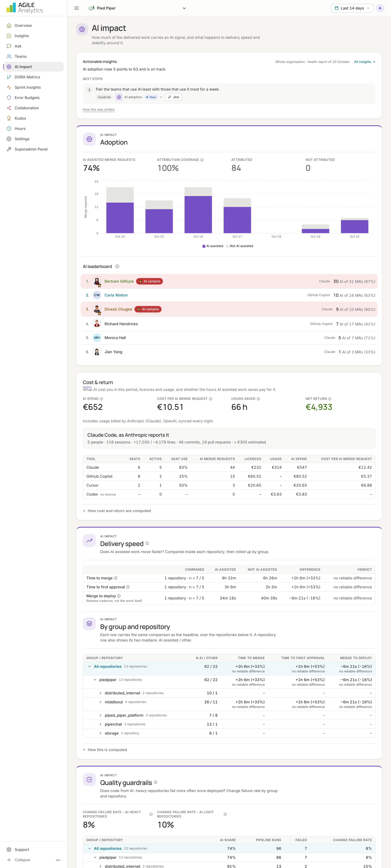
Task: Click the AI vampire badge next to Dinesh Chugtai
Action: [x=148, y=309]
